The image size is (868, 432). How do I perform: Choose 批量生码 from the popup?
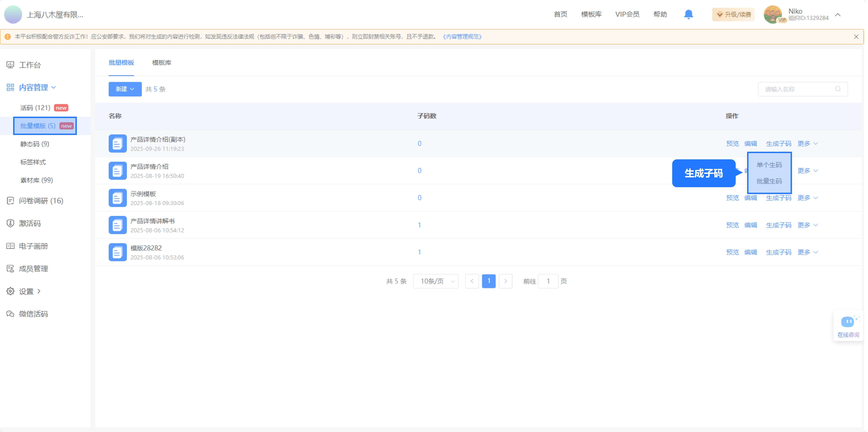click(x=769, y=181)
